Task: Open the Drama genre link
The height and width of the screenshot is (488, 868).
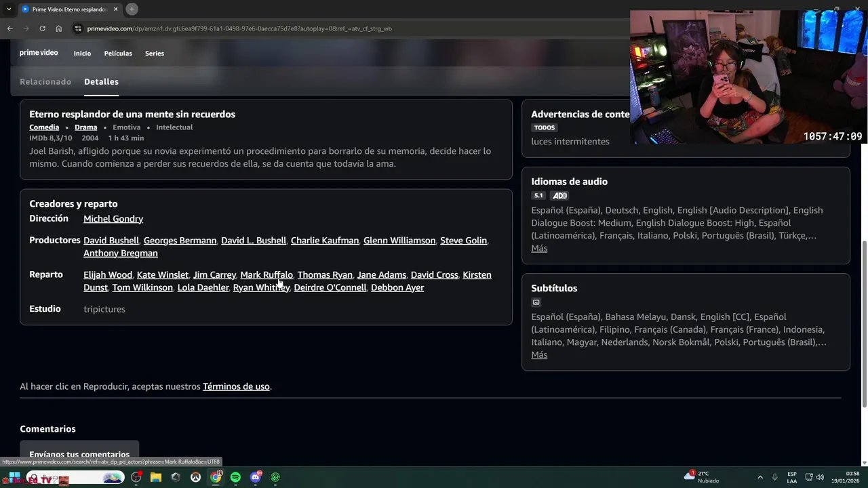Action: point(86,127)
